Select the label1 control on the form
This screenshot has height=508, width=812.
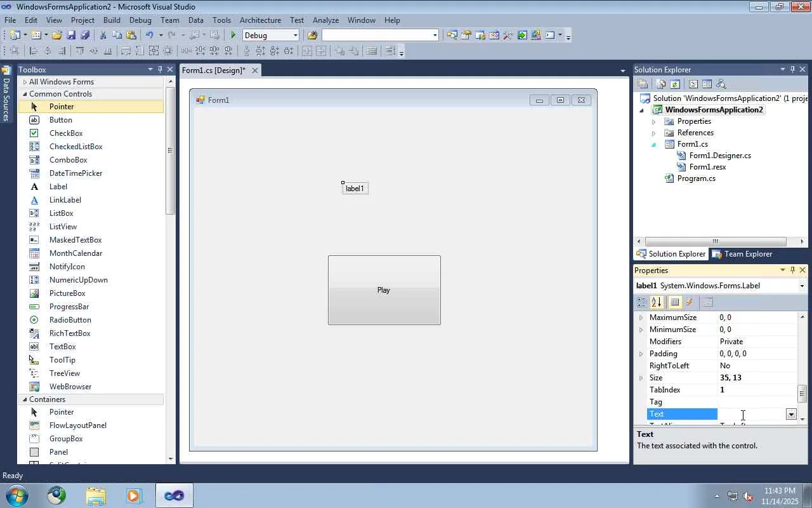(355, 189)
